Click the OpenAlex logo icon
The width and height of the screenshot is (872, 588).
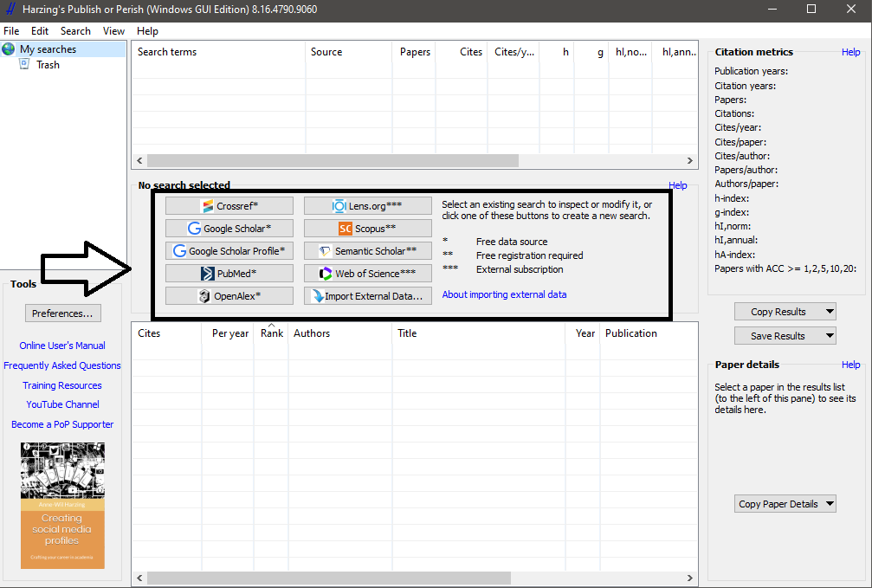204,296
